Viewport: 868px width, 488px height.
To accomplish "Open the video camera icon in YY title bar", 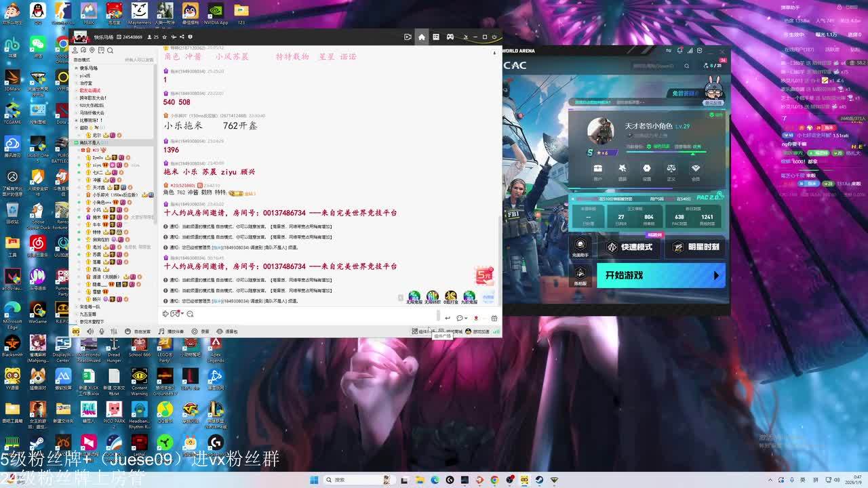I will coord(408,37).
